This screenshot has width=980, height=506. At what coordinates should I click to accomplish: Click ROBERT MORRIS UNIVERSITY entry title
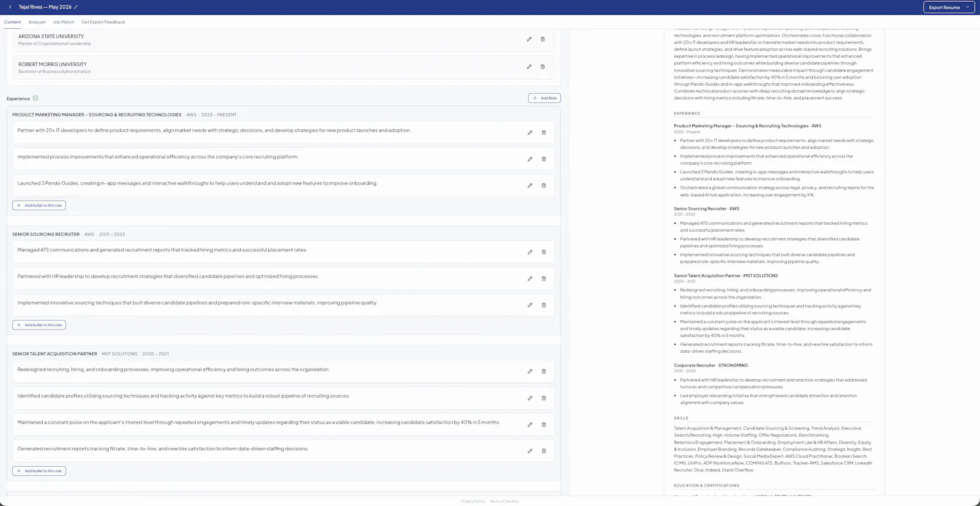pyautogui.click(x=53, y=64)
